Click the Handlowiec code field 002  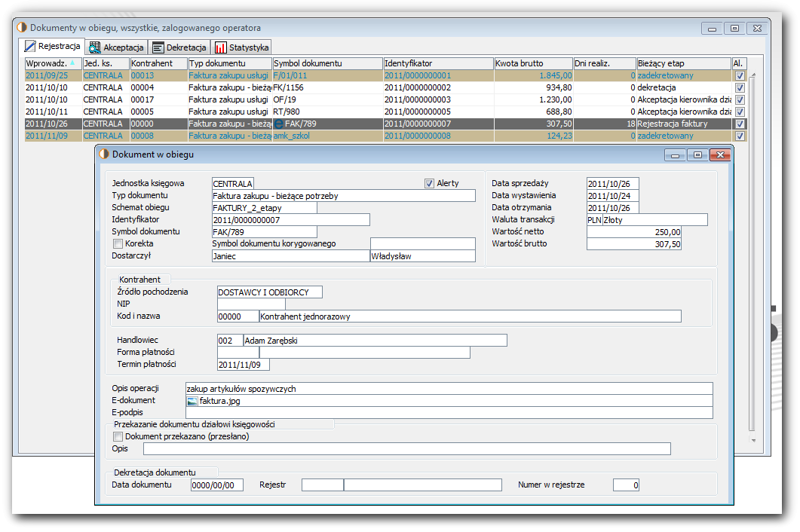pyautogui.click(x=230, y=340)
